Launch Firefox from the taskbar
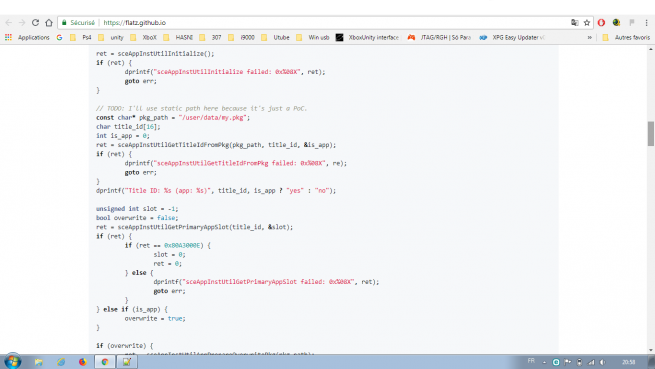 pos(83,362)
